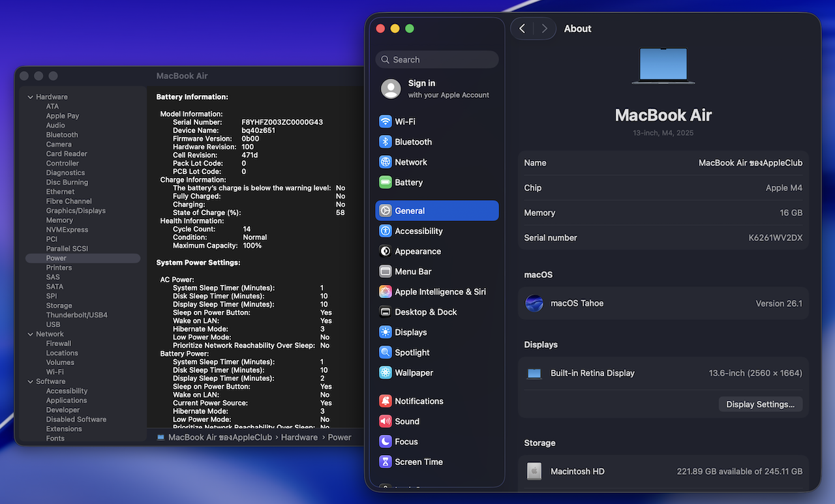Click the System Settings Search field
This screenshot has width=835, height=504.
[437, 59]
